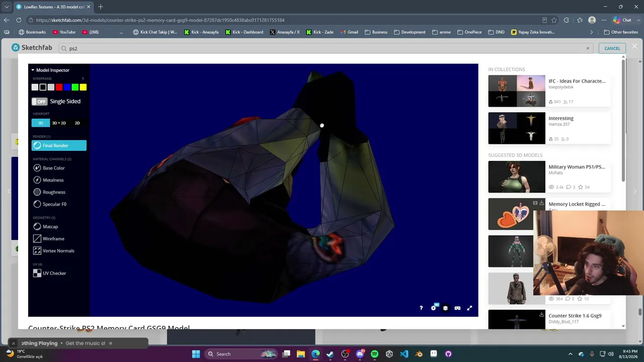Open the Copilot Chat button
644x362 pixels.
622,20
